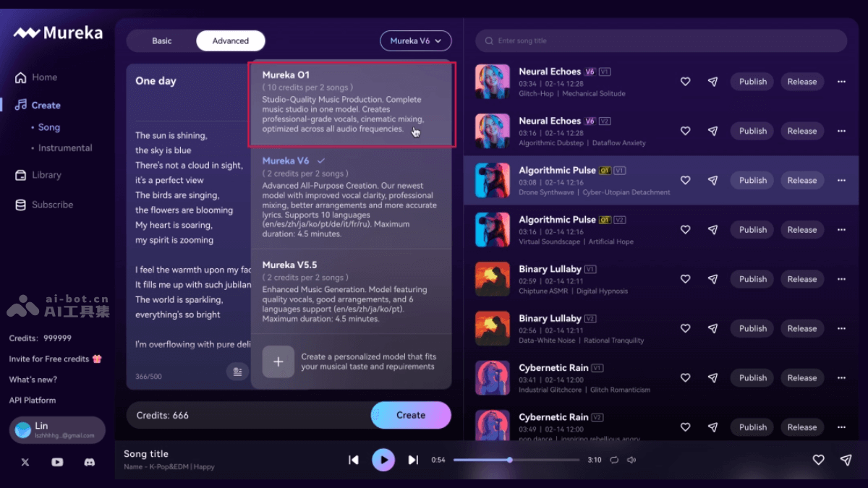This screenshot has height=488, width=868.
Task: Open the Library section in the sidebar
Action: tap(46, 175)
